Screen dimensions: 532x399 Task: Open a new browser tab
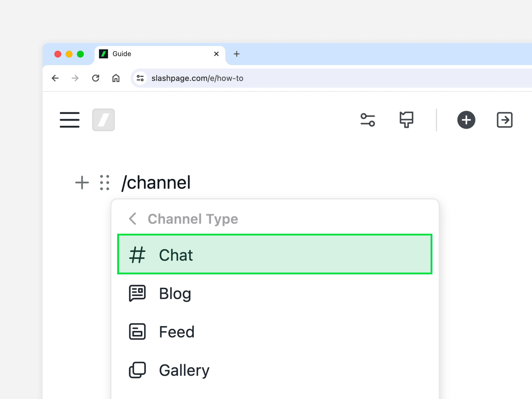point(237,54)
